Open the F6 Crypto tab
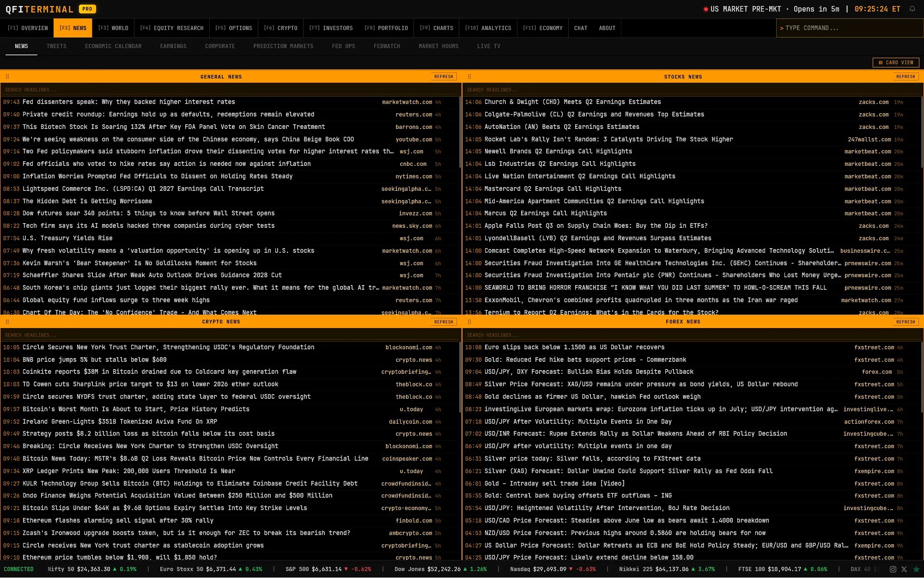 [x=280, y=28]
